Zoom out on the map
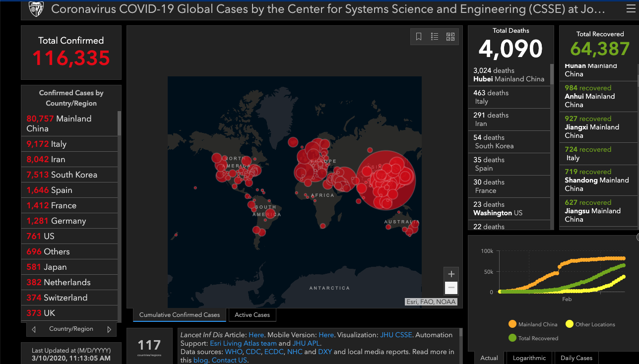The image size is (639, 364). (451, 288)
